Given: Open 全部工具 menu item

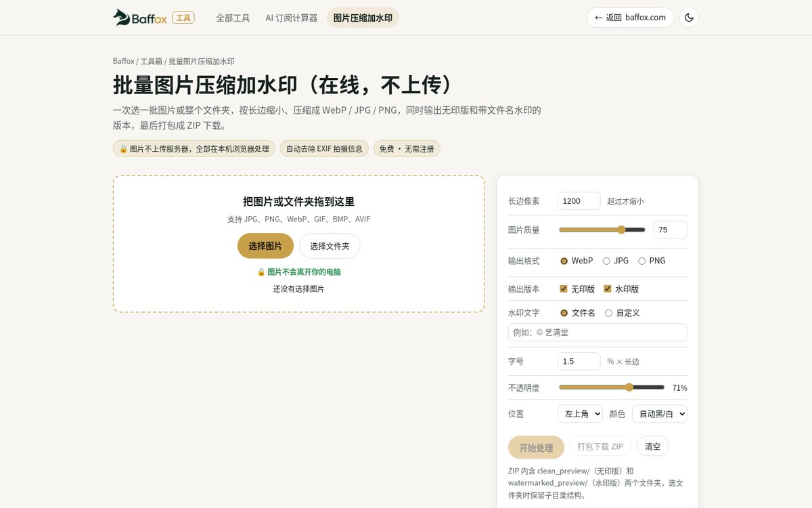Looking at the screenshot, I should pyautogui.click(x=233, y=18).
